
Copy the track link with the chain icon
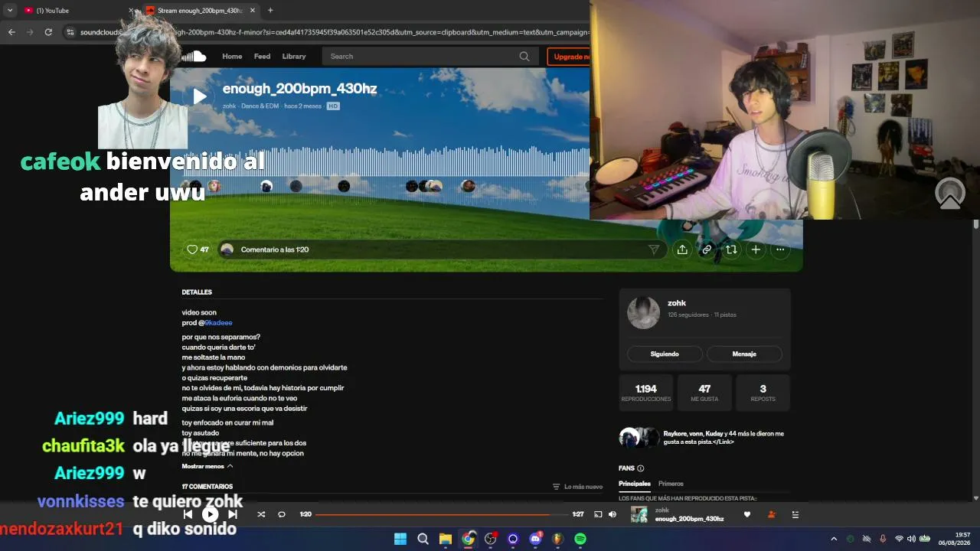click(x=707, y=249)
